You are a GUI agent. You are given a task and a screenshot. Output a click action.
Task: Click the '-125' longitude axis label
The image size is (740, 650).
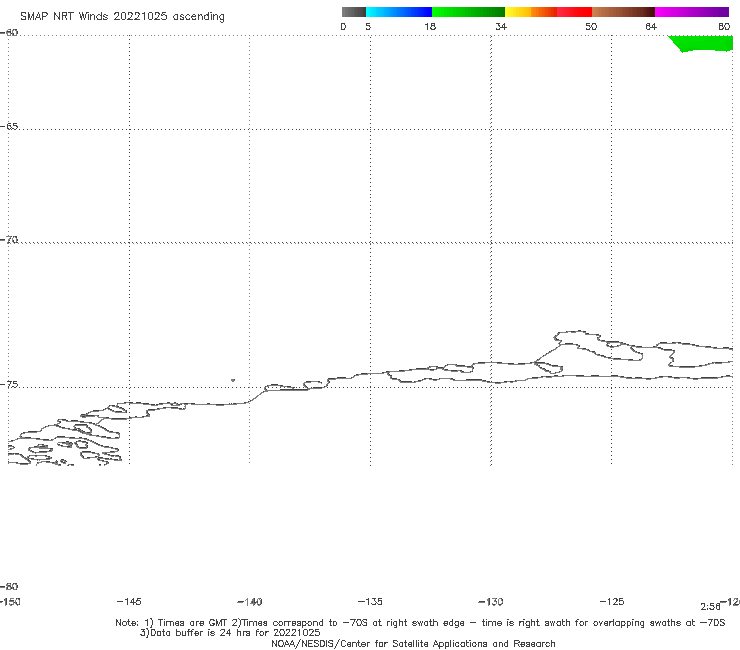point(612,602)
